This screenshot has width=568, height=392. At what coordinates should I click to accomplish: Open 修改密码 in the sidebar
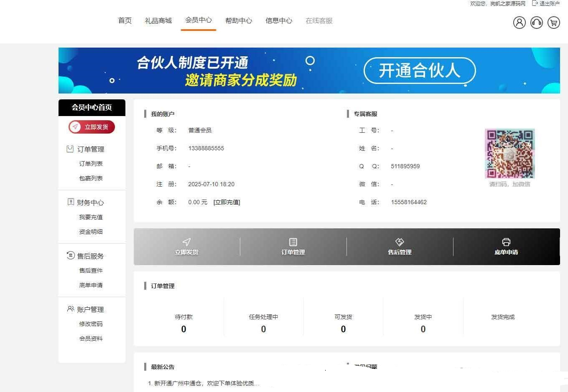90,324
